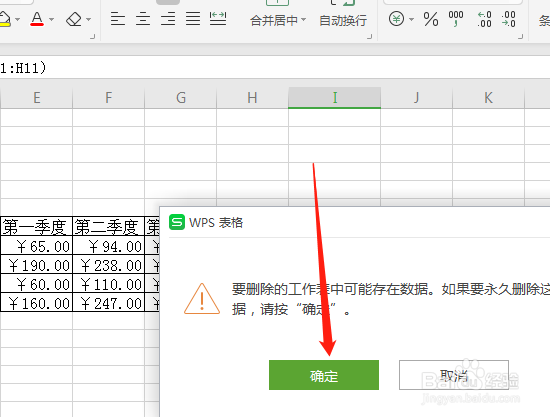Select the cell with ¥190.00
550x417 pixels.
click(x=36, y=264)
